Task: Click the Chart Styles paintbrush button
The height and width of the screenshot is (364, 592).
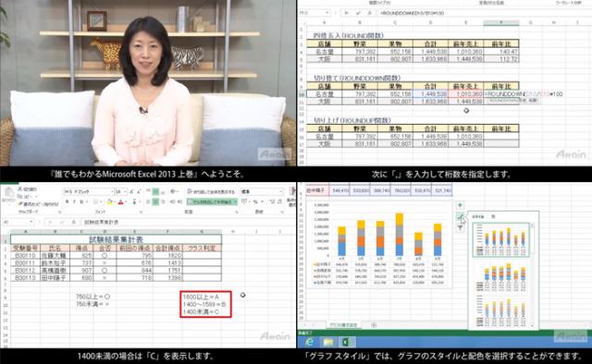Action: click(x=461, y=216)
